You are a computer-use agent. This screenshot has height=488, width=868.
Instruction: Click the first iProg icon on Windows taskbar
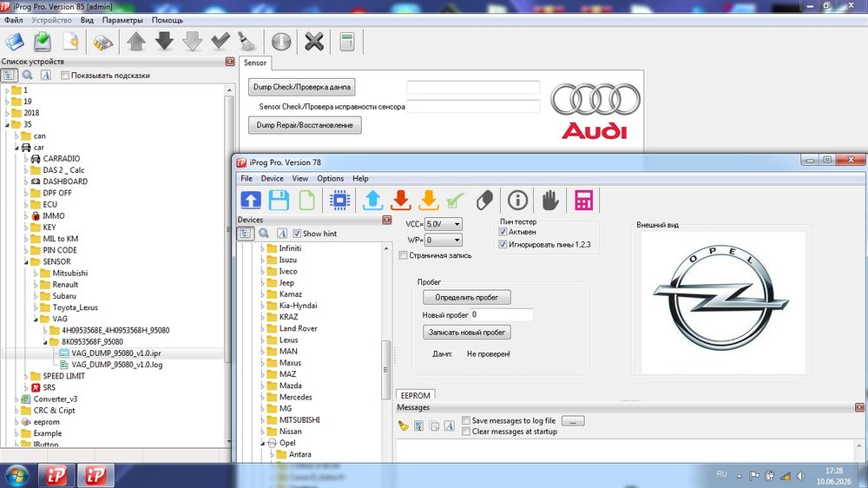pyautogui.click(x=56, y=475)
